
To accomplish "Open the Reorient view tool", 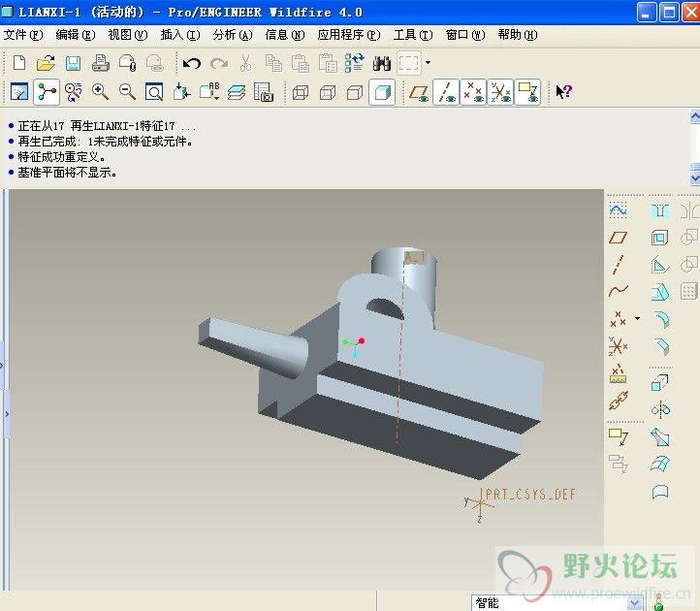I will coord(181,92).
